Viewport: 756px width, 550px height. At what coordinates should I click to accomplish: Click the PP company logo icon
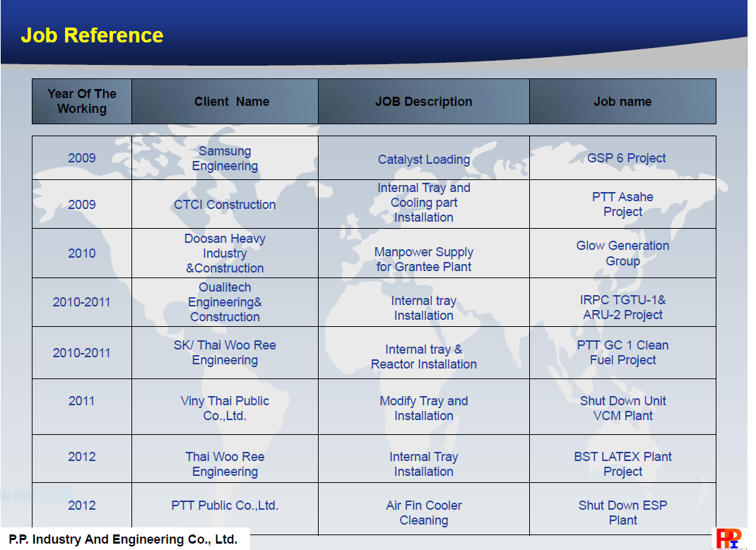pyautogui.click(x=728, y=538)
